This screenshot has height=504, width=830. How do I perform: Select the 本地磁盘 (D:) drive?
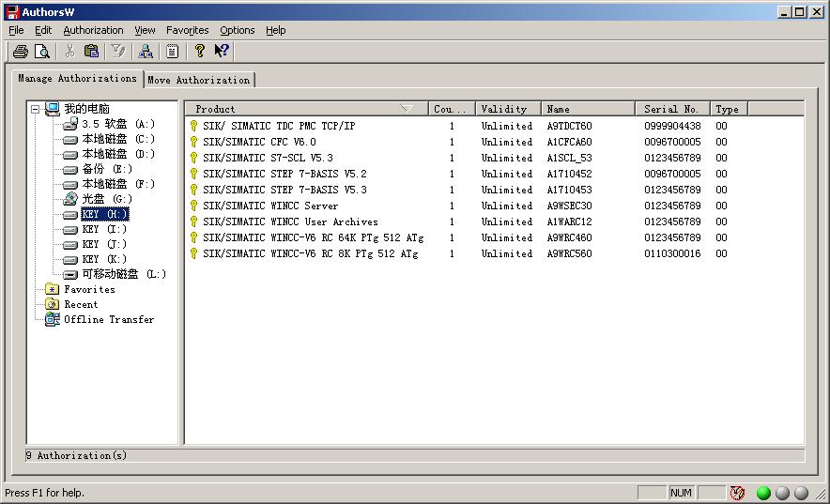point(118,154)
